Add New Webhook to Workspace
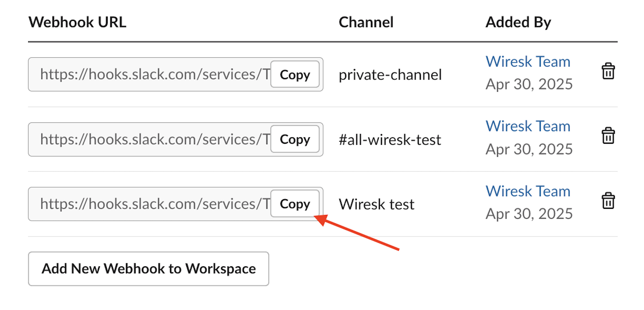The height and width of the screenshot is (310, 644). [149, 269]
